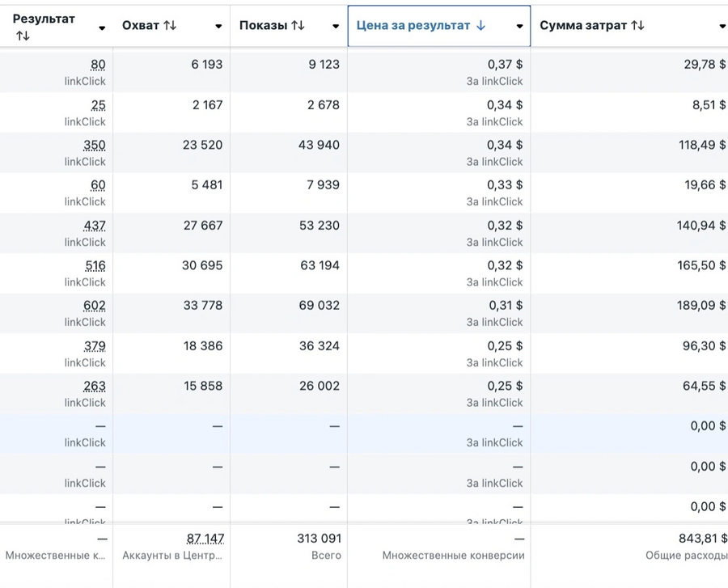The width and height of the screenshot is (728, 588).
Task: Click Аккаунты в Центр… summary label
Action: 172,556
